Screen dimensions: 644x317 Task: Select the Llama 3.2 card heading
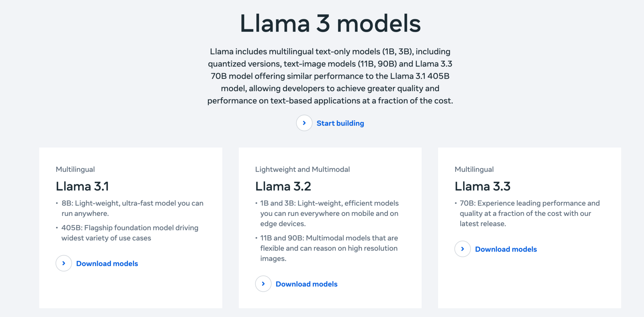283,186
